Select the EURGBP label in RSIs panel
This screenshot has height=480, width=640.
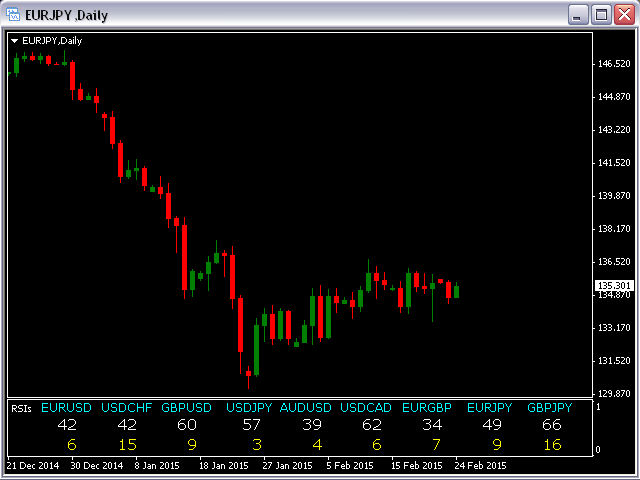point(427,407)
